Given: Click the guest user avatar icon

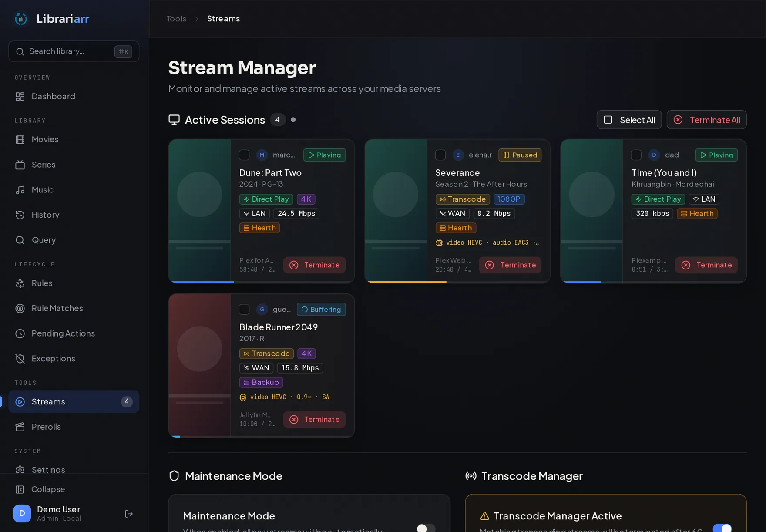Looking at the screenshot, I should 262,310.
